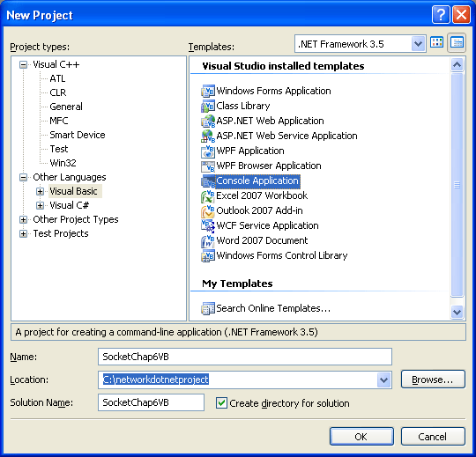Click the Search Online Templates icon
This screenshot has width=476, height=457.
point(208,308)
